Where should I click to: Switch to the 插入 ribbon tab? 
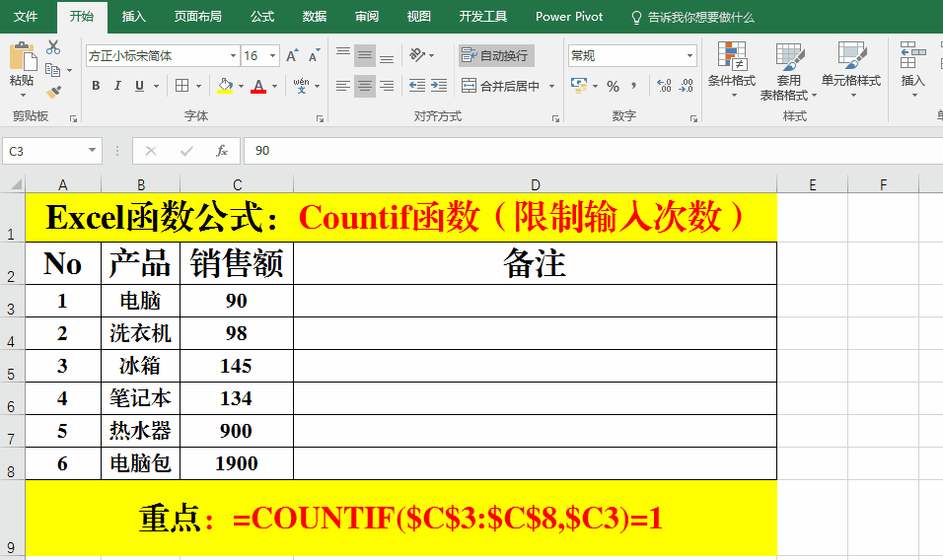[x=133, y=17]
